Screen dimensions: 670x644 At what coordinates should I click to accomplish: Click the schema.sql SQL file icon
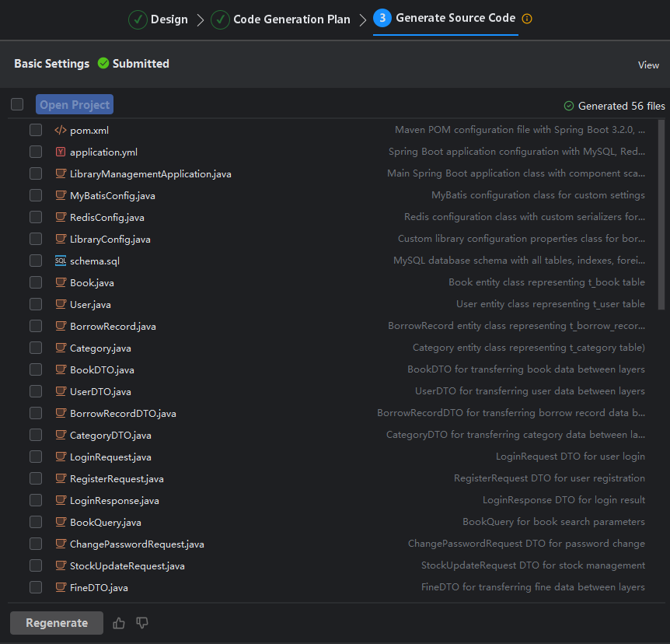click(61, 261)
